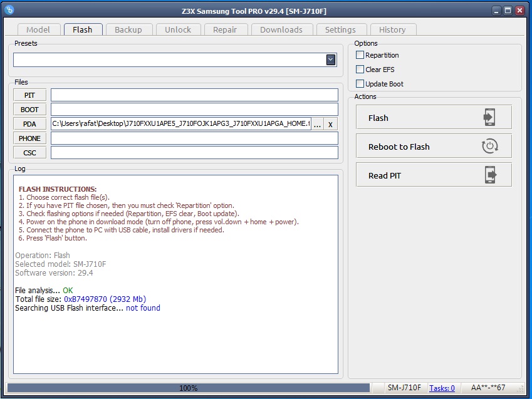
Task: Close the Z3X Samsung Tool window
Action: 519,11
